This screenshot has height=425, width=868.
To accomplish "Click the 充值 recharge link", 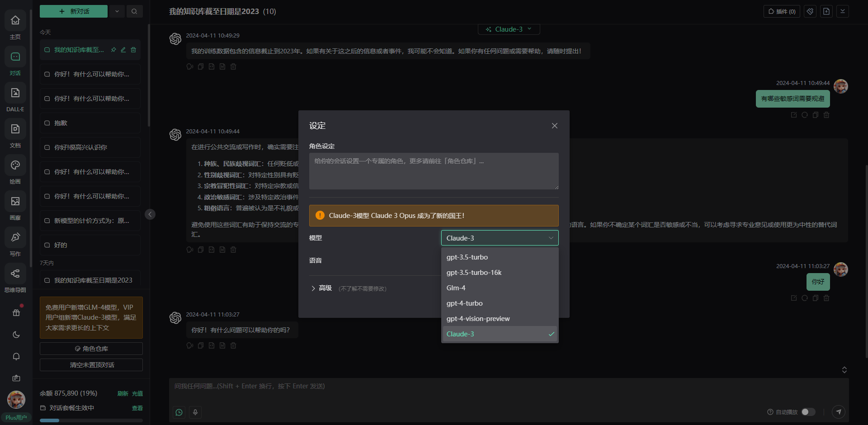I will tap(137, 394).
